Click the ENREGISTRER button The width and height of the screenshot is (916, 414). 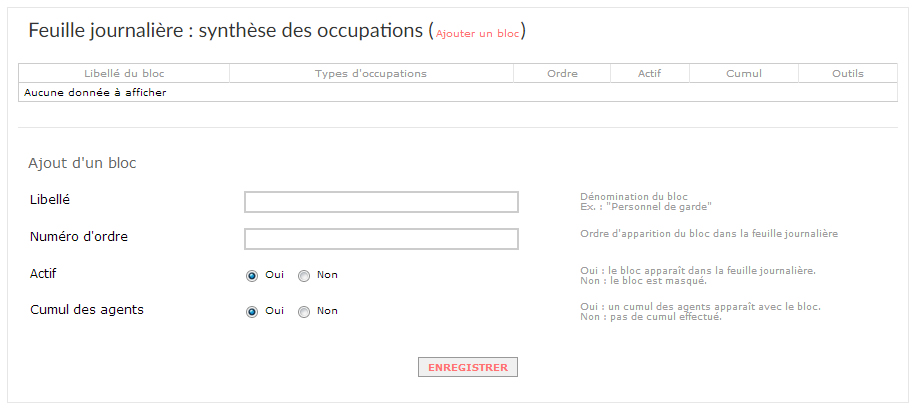coord(468,367)
